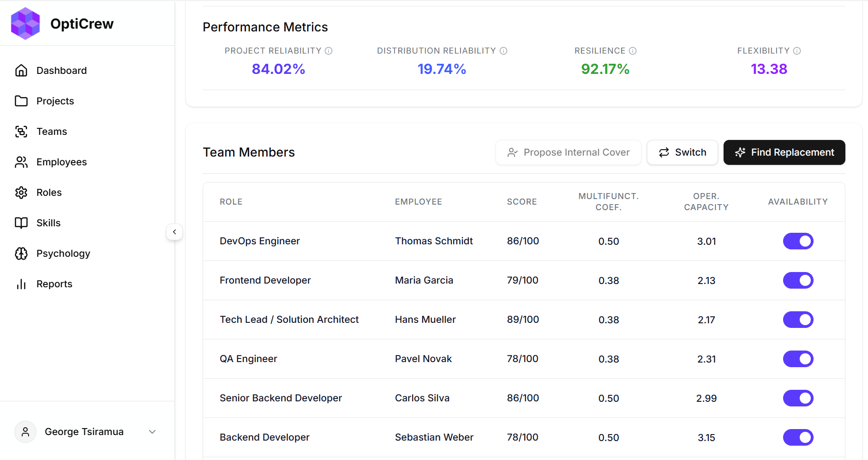Click the Employees icon in the sidebar
868x460 pixels.
tap(21, 162)
